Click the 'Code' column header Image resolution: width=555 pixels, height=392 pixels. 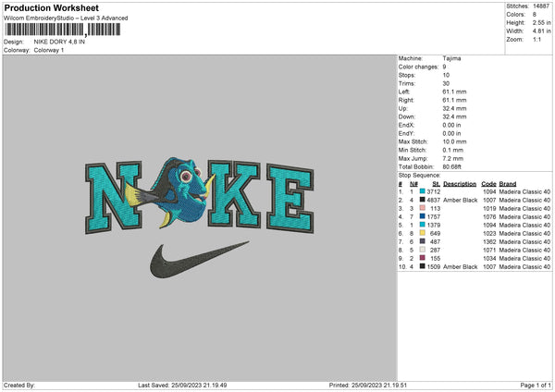tap(488, 184)
